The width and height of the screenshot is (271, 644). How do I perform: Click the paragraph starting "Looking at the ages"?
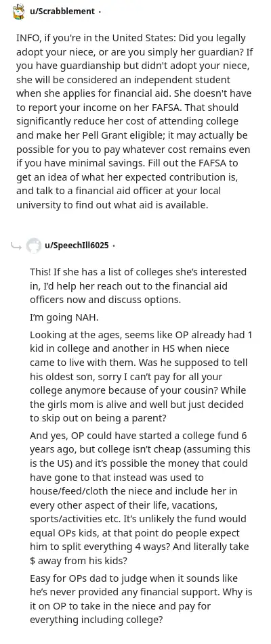(141, 376)
